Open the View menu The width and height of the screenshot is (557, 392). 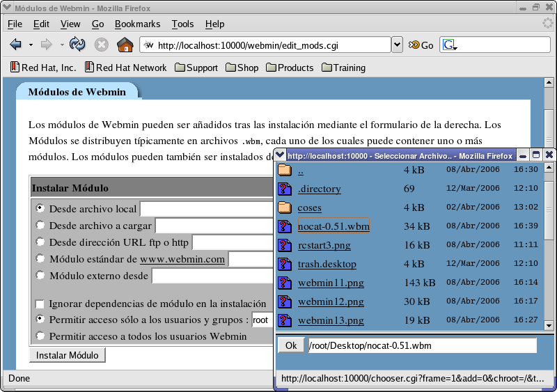70,24
